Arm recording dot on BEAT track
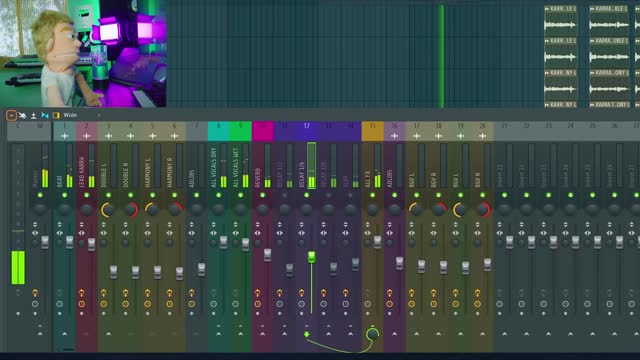The height and width of the screenshot is (360, 640). click(x=60, y=314)
